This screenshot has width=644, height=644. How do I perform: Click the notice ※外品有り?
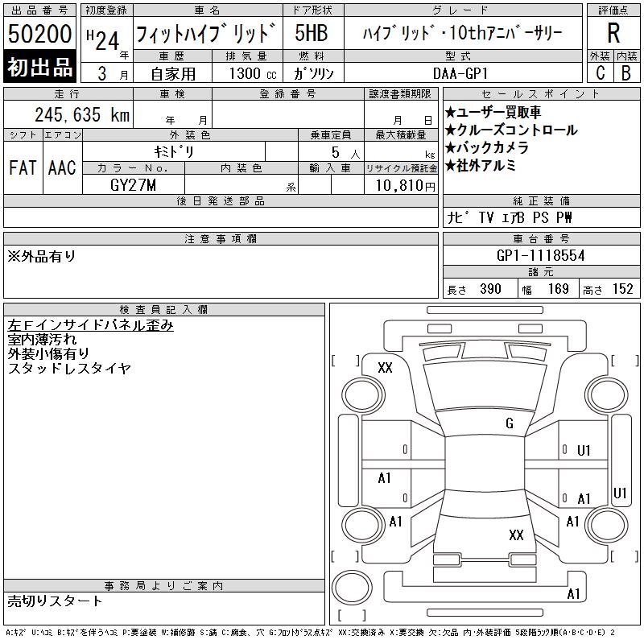click(x=42, y=256)
